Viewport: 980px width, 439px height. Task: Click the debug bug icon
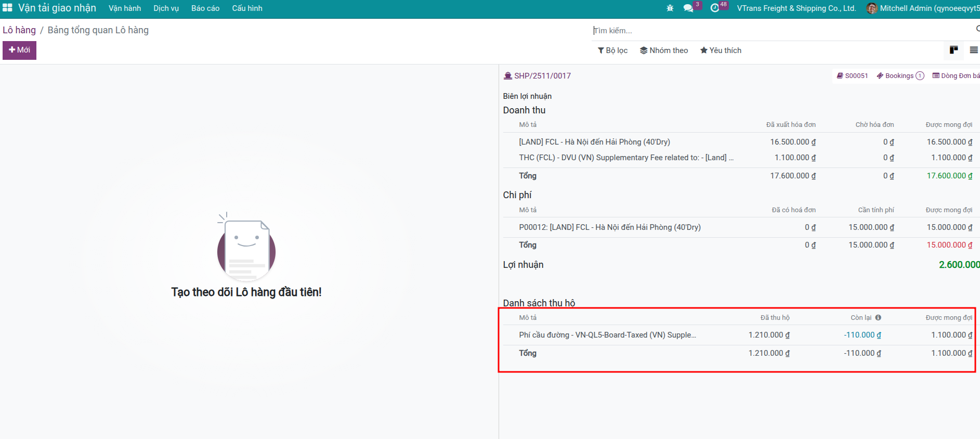670,8
